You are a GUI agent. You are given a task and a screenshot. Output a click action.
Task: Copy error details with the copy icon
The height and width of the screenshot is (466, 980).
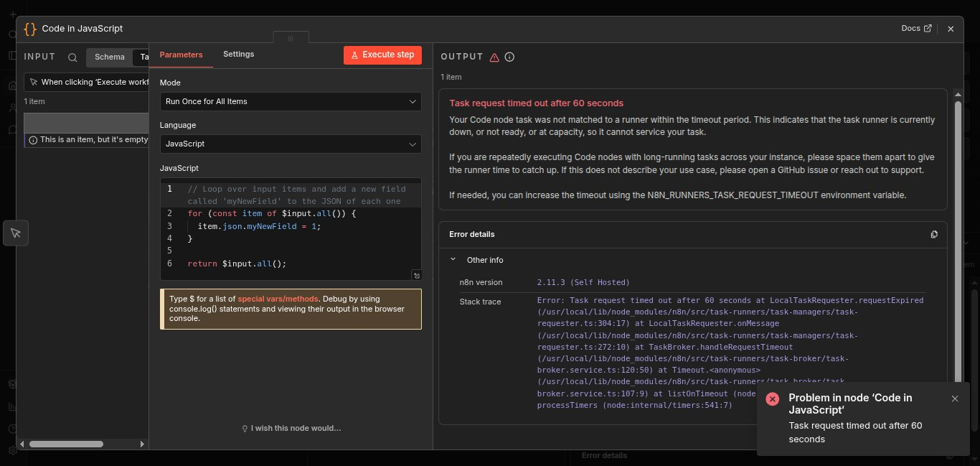(934, 234)
